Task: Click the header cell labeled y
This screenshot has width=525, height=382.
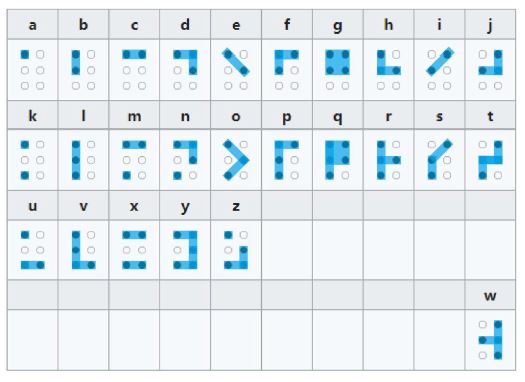Action: 185,206
